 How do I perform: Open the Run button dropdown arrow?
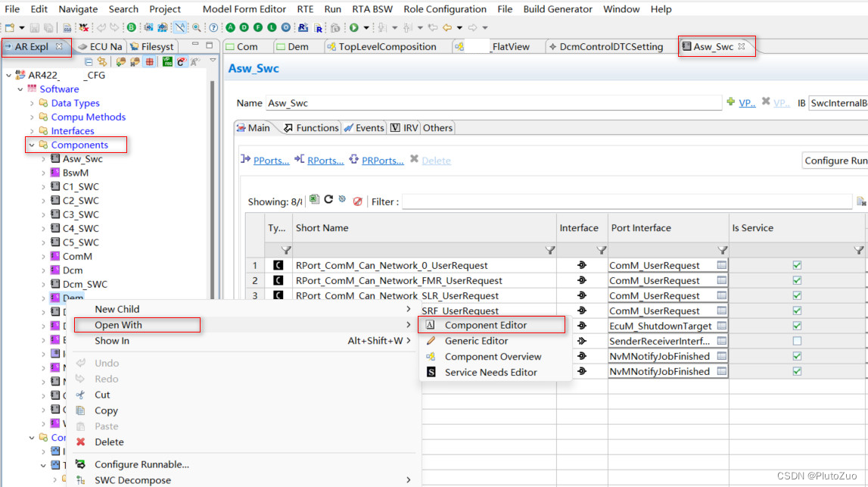(366, 27)
